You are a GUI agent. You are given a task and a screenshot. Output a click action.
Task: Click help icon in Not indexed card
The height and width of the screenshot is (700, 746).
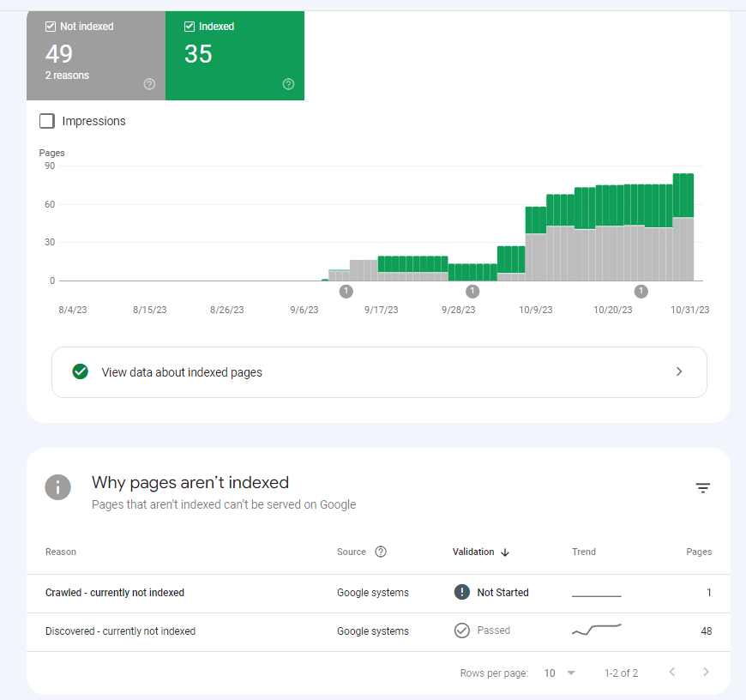[x=149, y=84]
